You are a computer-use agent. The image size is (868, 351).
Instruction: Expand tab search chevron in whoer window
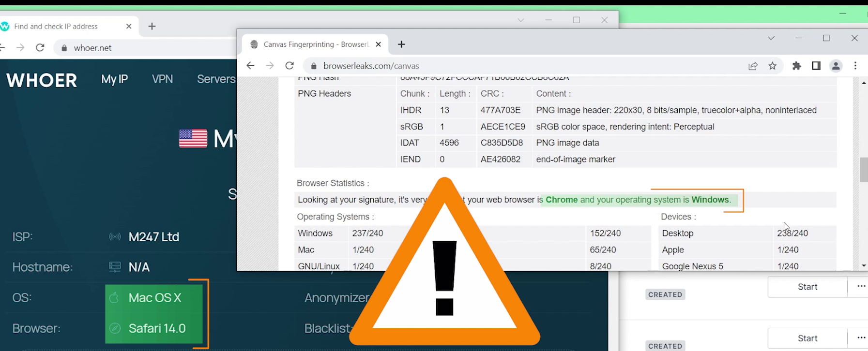521,20
